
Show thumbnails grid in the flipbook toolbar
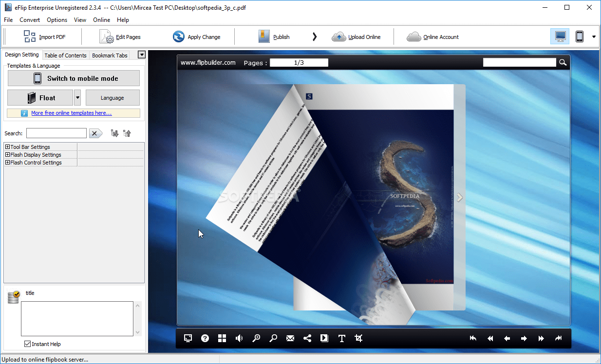tap(222, 338)
